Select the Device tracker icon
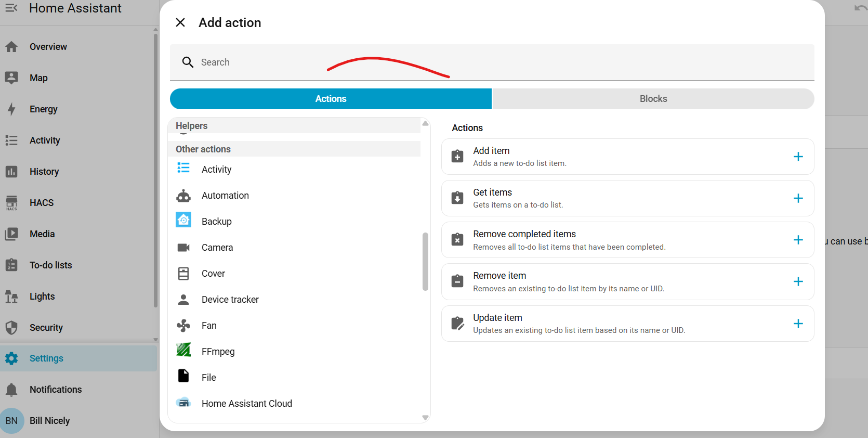868x438 pixels. click(183, 300)
